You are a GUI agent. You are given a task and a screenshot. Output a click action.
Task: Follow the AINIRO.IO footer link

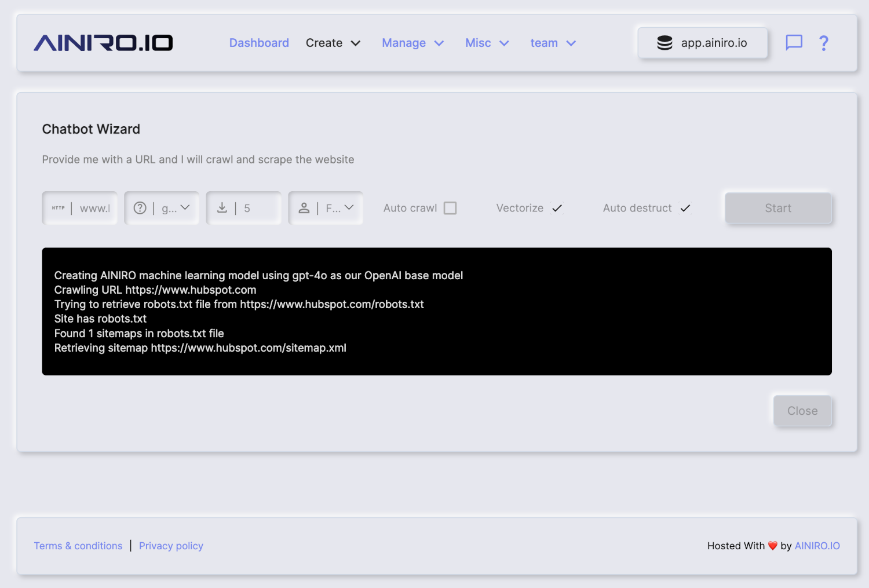click(x=817, y=546)
